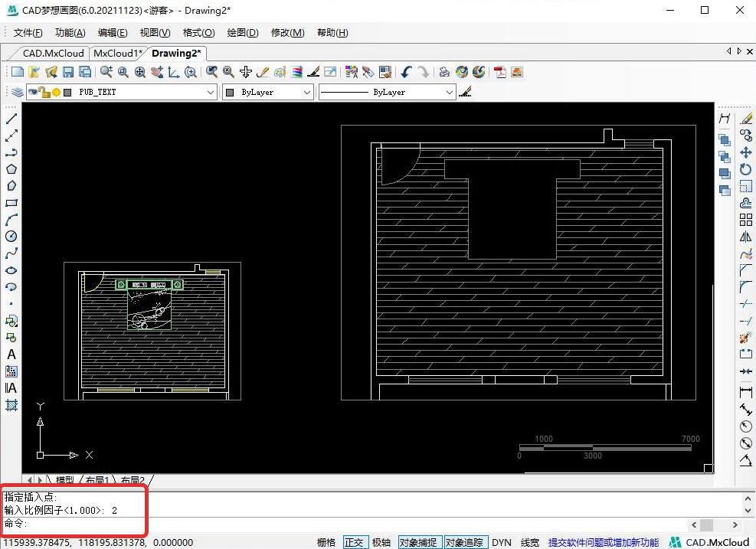Toggle 正交 (ortho) mode

pos(355,542)
